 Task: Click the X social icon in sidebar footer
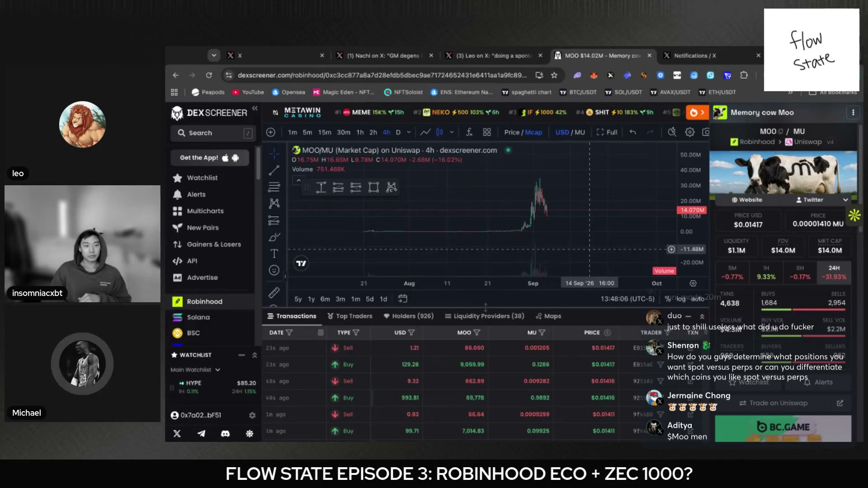(x=177, y=433)
